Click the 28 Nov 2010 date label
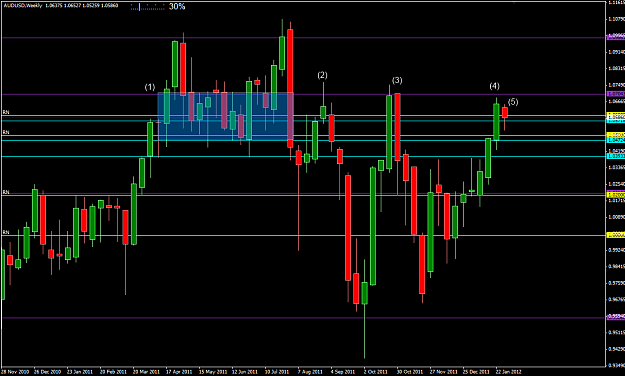This screenshot has height=376, width=625. 15,372
